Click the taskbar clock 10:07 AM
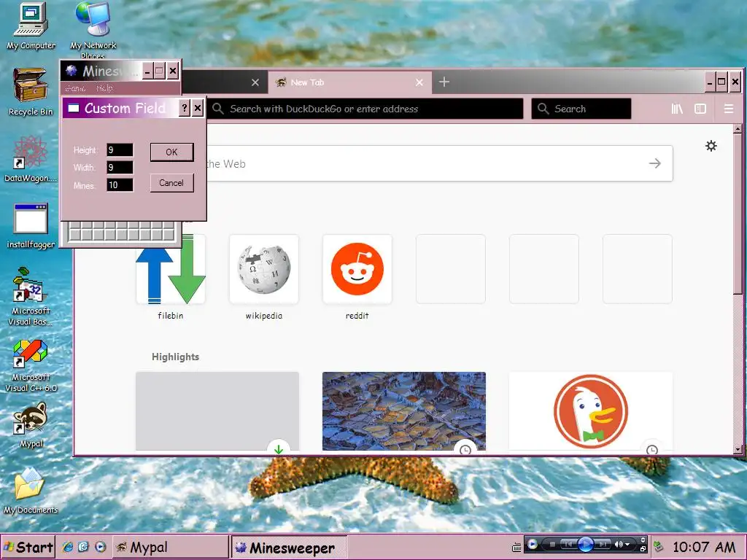 (x=704, y=547)
